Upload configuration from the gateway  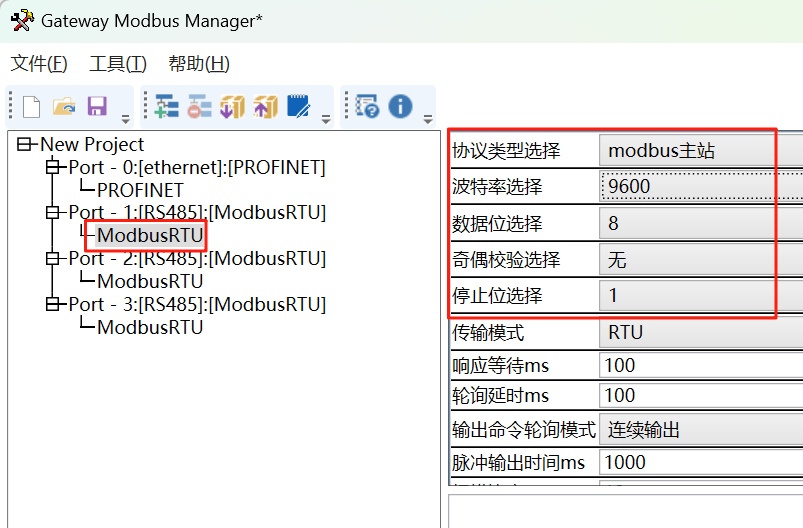(265, 107)
